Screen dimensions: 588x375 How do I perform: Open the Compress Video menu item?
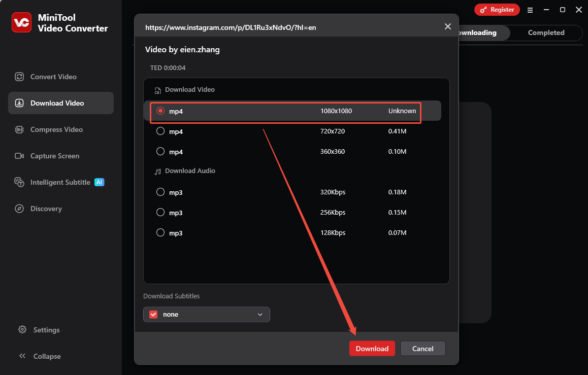[x=61, y=129]
